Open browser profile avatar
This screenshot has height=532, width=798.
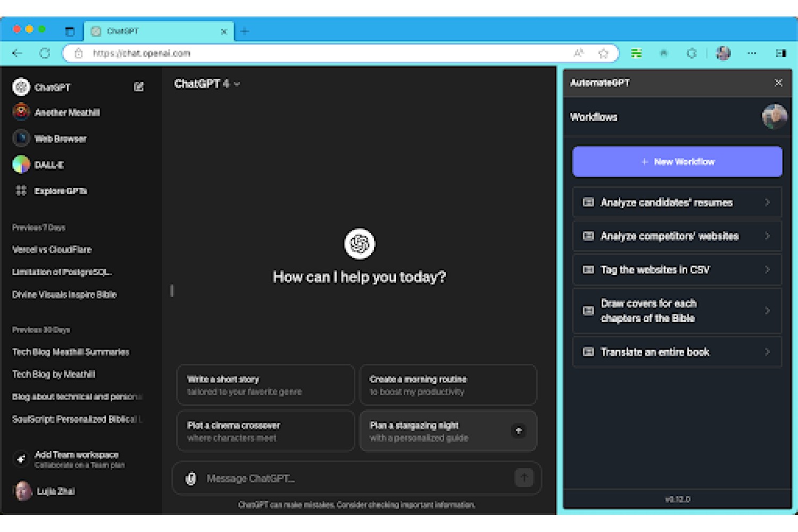pos(724,53)
